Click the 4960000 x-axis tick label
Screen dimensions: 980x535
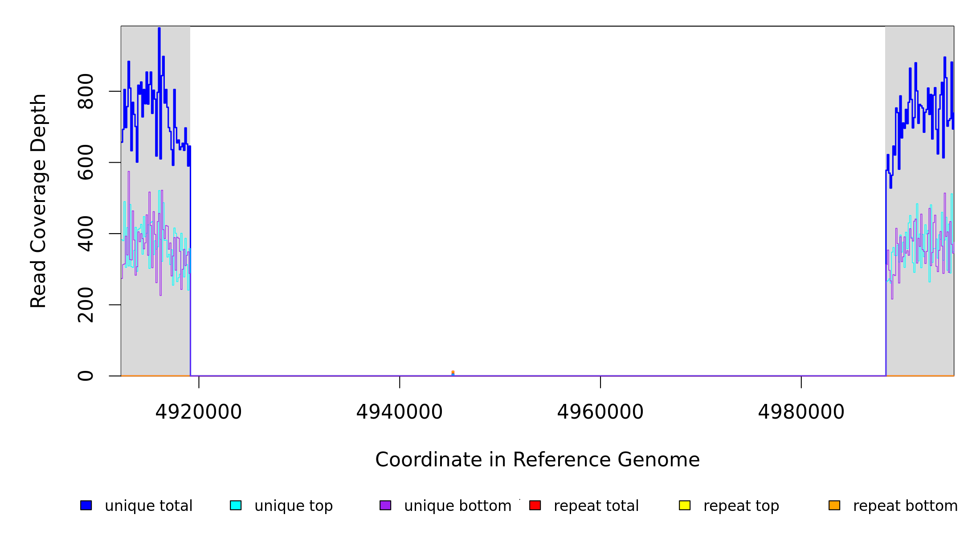tap(600, 412)
